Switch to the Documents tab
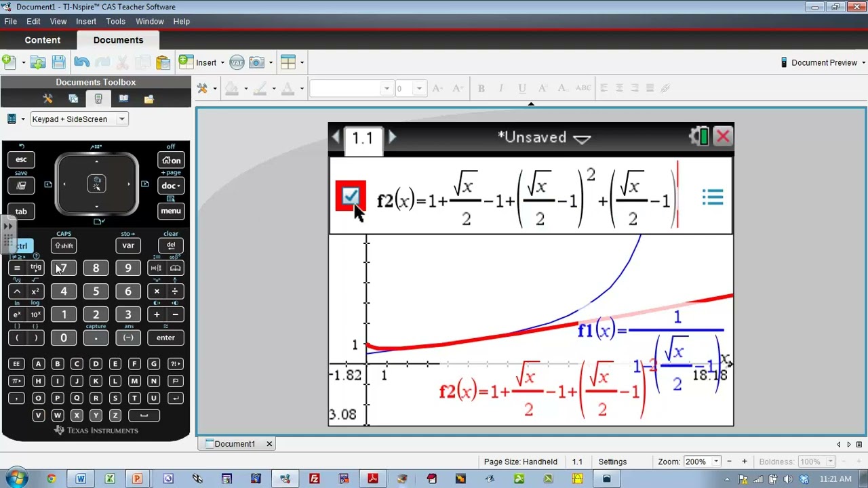868x488 pixels. point(118,40)
